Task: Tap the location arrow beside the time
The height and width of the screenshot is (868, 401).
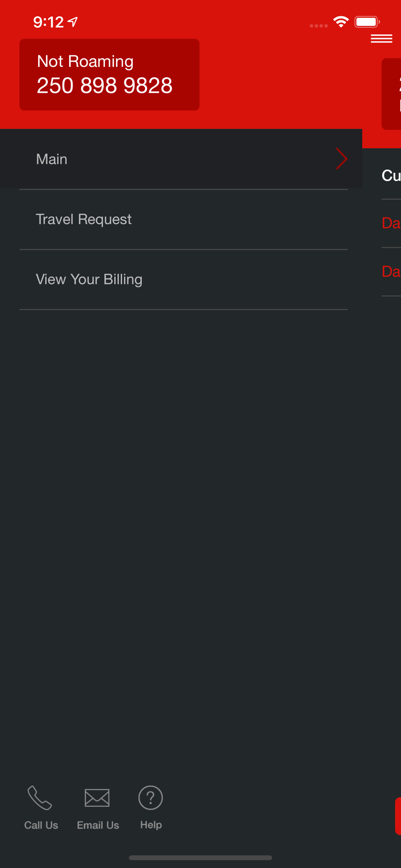Action: tap(73, 22)
